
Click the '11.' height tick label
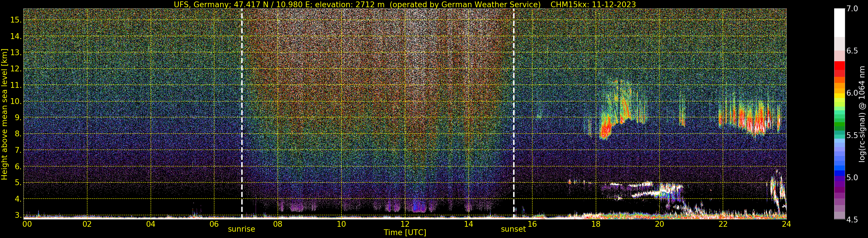(16, 85)
